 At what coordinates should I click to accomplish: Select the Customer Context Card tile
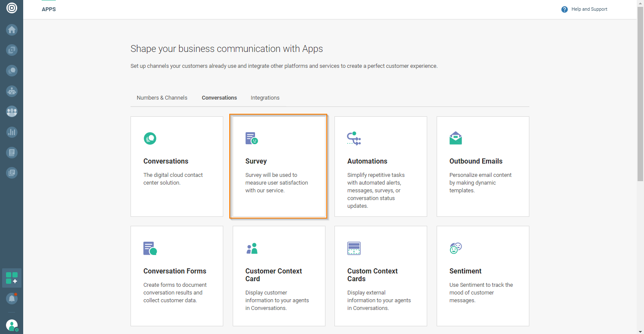[x=279, y=276]
